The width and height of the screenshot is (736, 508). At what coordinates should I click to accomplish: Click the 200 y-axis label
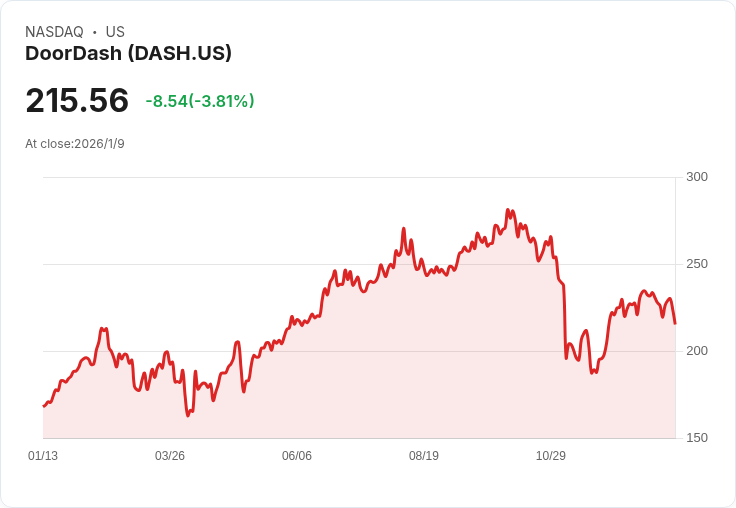(697, 351)
